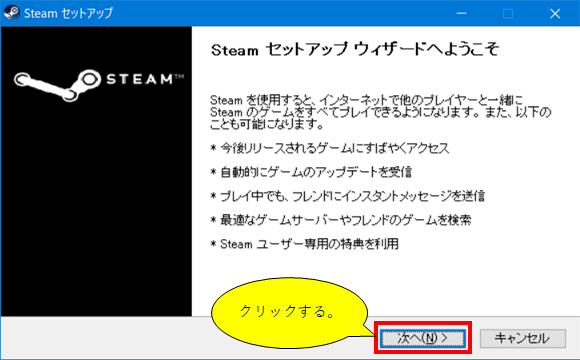This screenshot has width=580, height=360.
Task: Click the Steam ユーザー専用の特典を利用 bullet line
Action: (304, 244)
